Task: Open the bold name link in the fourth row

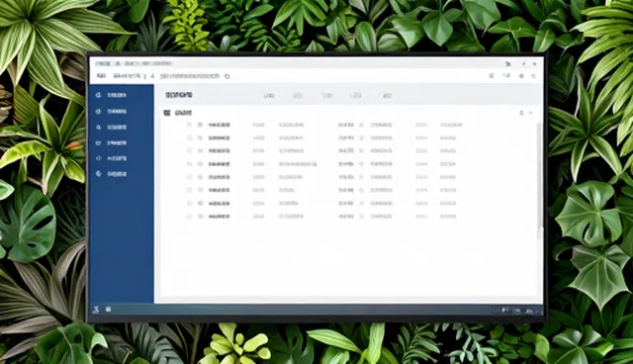Action: tap(220, 164)
